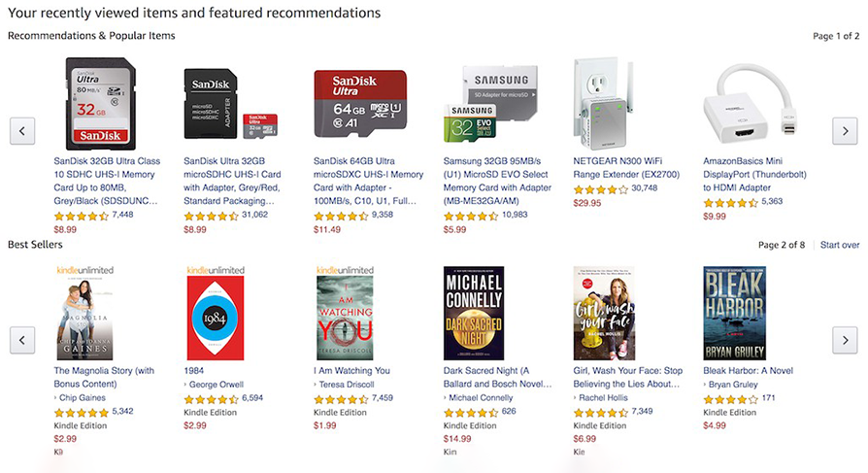
Task: Open the NETGEAR N300 WiFi Extender image
Action: [603, 102]
